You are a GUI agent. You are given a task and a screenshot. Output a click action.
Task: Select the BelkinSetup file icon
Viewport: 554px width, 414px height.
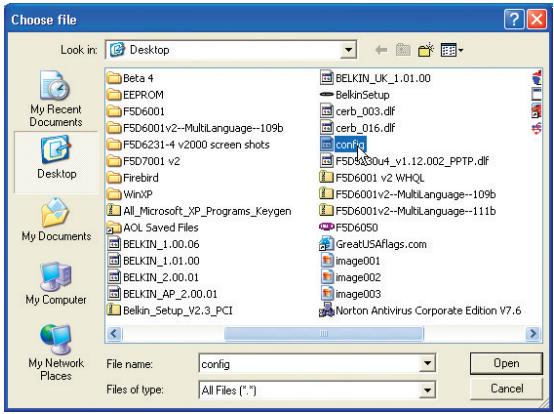(326, 95)
